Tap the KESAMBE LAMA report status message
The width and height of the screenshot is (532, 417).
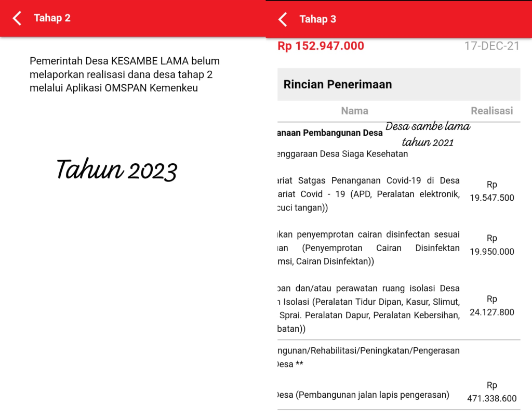(x=125, y=74)
